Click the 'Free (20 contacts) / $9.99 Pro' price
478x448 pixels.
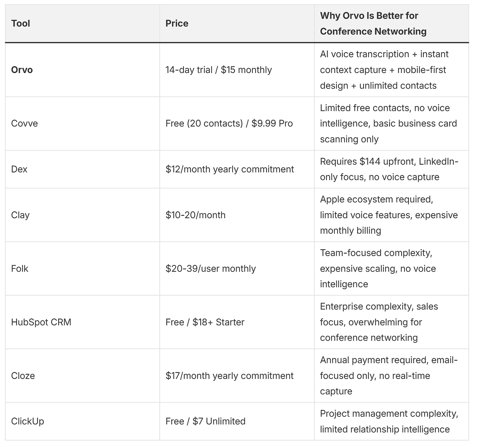[229, 124]
